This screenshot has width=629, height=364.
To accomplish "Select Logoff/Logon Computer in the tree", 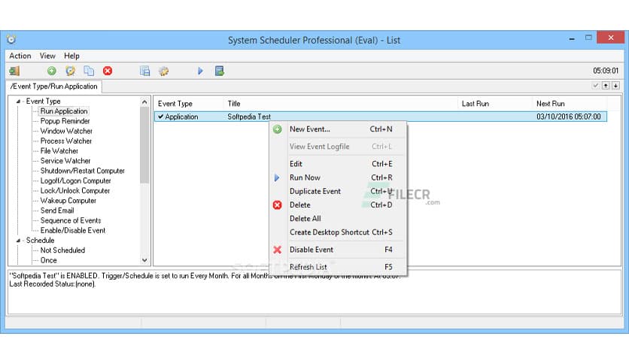I will click(x=75, y=180).
